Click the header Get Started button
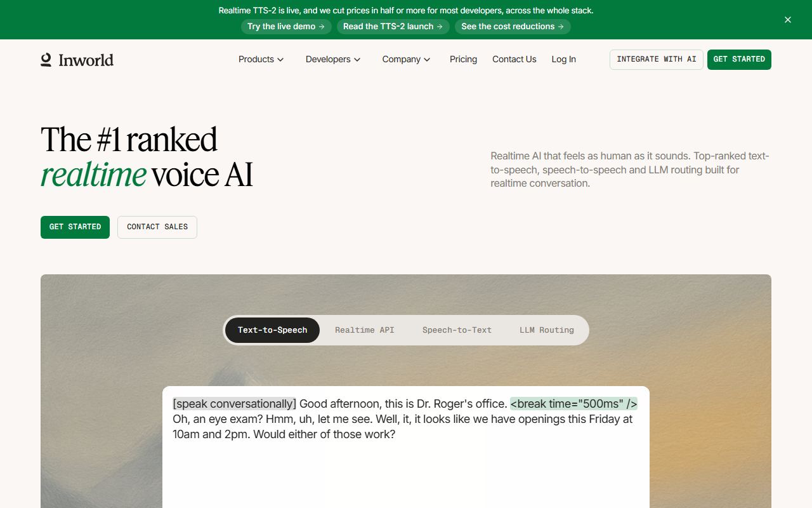Viewport: 812px width, 508px height. coord(739,59)
